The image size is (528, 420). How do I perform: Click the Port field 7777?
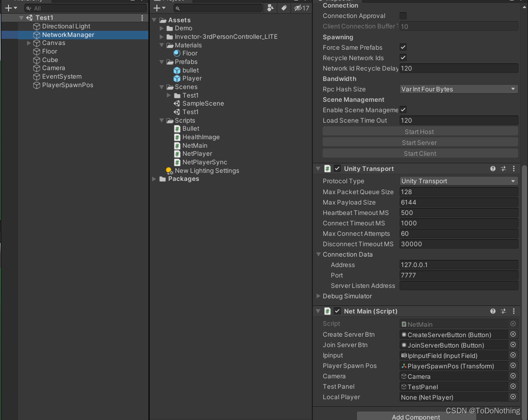(x=459, y=275)
